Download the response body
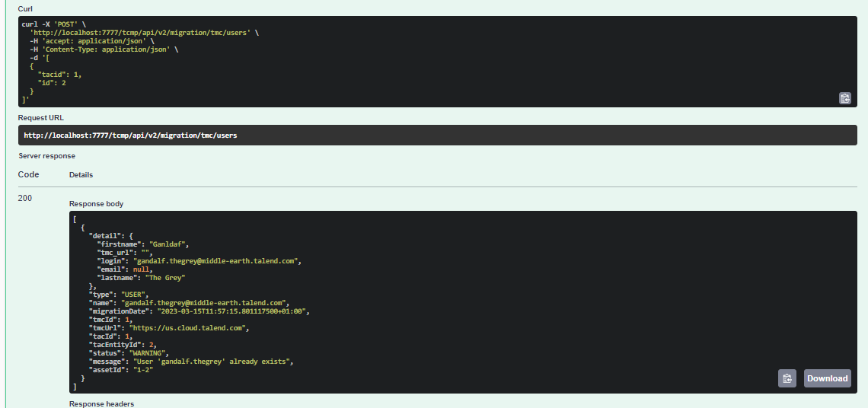The image size is (868, 408). pyautogui.click(x=827, y=378)
